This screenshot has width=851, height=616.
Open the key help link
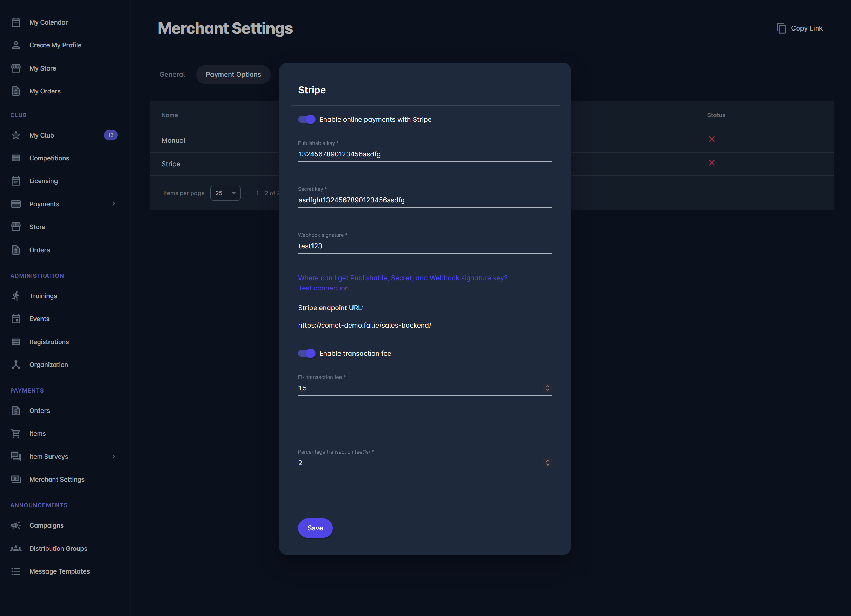[x=402, y=278]
